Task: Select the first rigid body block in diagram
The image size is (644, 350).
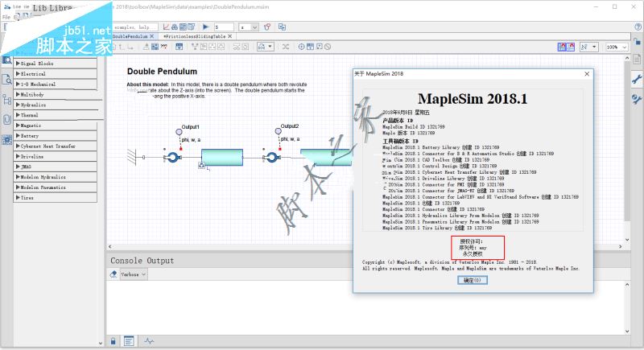Action: tap(222, 157)
